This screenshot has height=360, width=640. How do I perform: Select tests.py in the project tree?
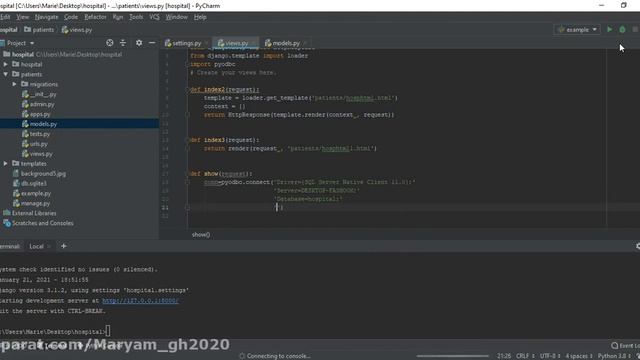point(36,134)
